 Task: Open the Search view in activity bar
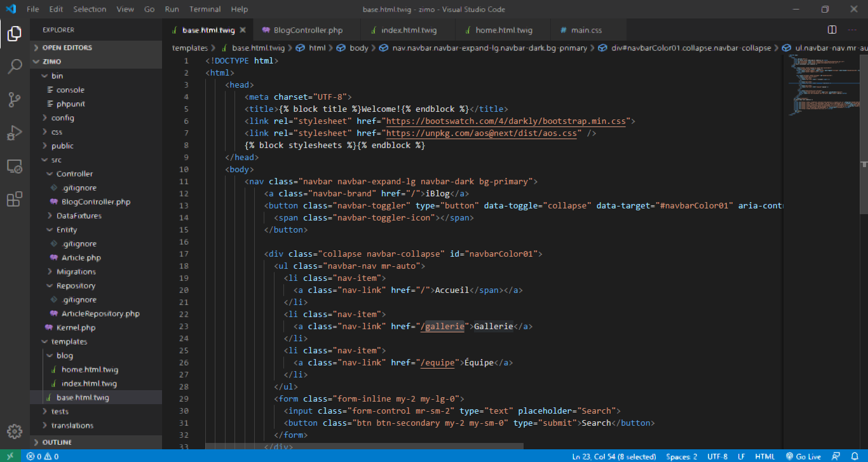point(15,67)
